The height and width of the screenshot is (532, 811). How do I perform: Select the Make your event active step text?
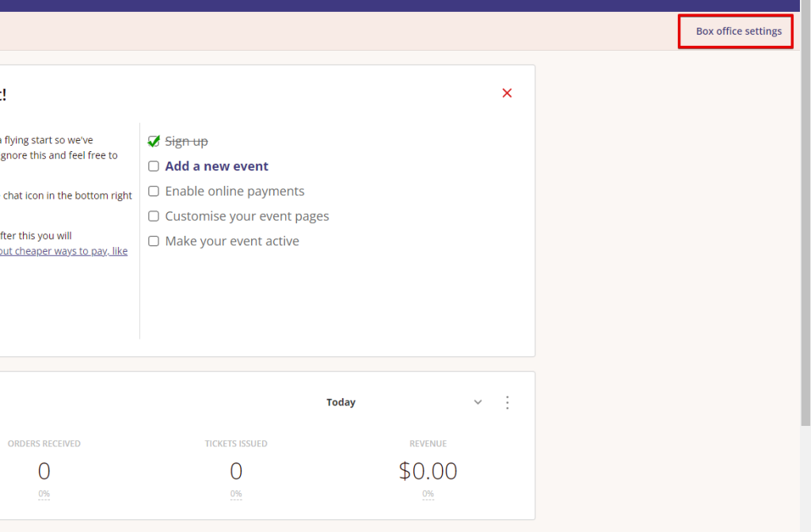coord(232,241)
